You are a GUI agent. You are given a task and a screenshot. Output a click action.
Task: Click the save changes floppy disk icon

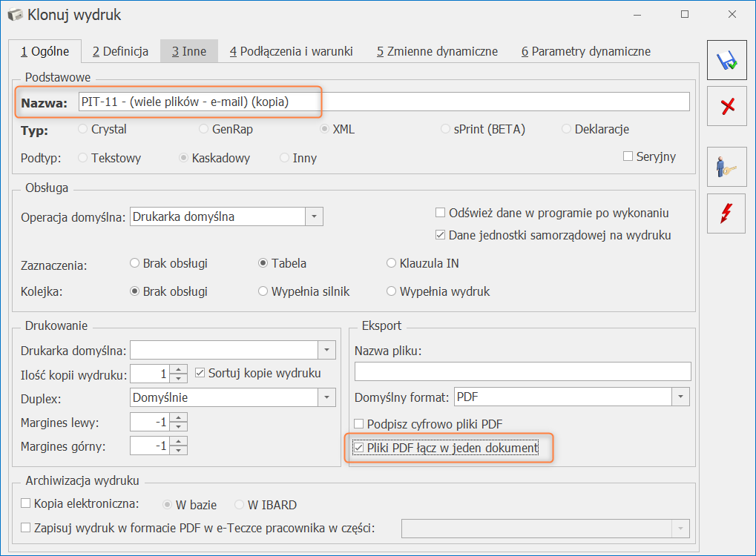727,62
